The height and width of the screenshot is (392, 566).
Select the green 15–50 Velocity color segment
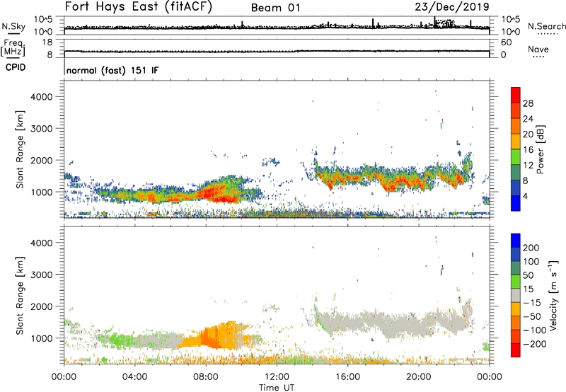516,282
